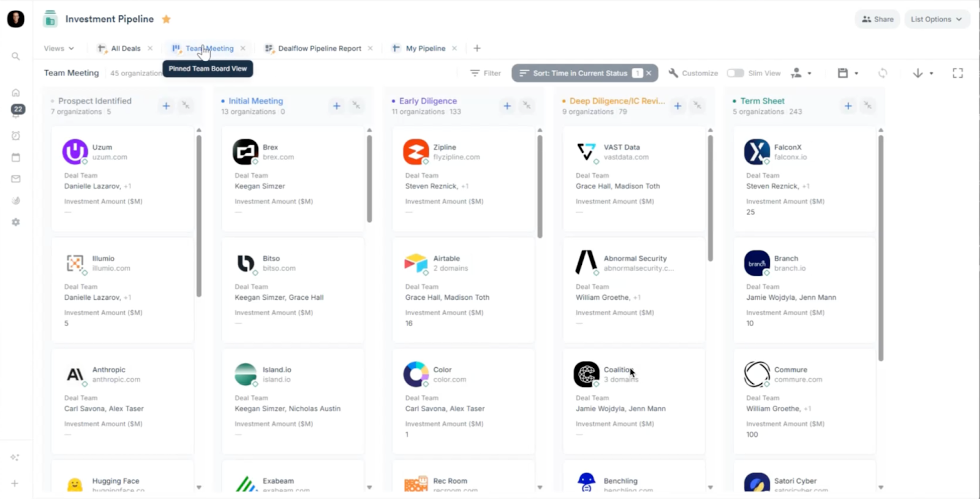The height and width of the screenshot is (499, 980).
Task: Collapse the Term Sheet column
Action: click(868, 106)
